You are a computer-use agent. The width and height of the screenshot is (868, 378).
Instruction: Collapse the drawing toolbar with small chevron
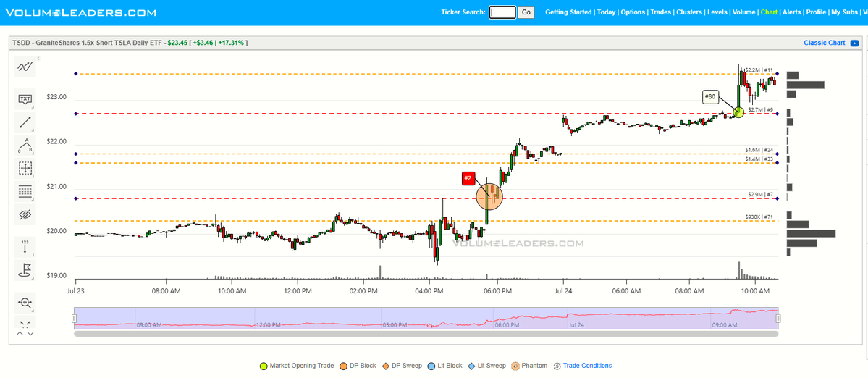[x=39, y=58]
